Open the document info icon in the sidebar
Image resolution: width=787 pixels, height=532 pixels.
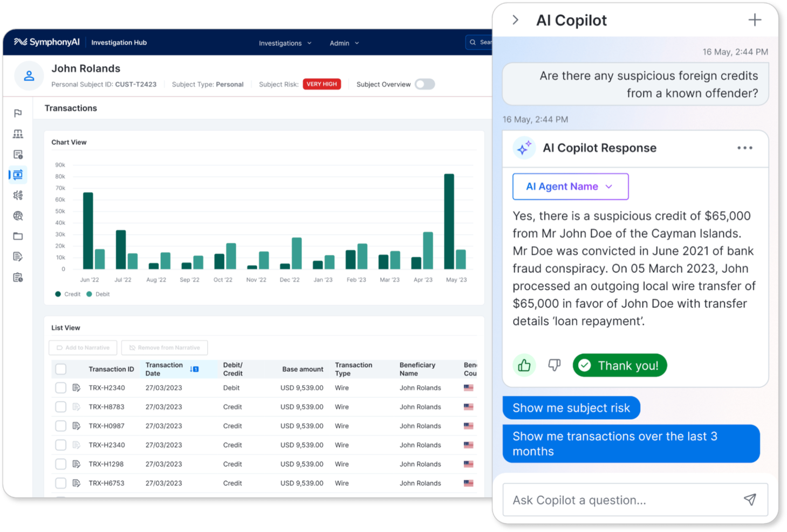click(18, 154)
